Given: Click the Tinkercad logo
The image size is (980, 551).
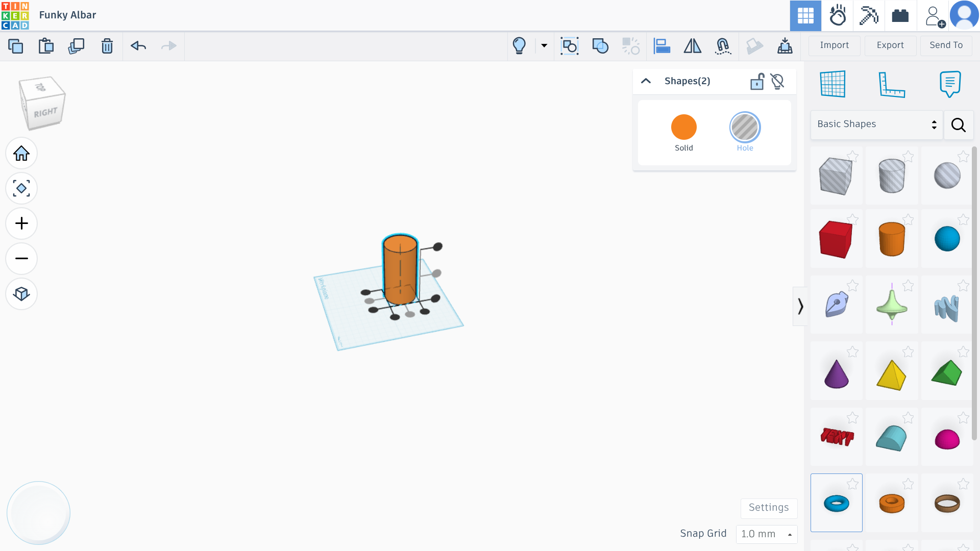Looking at the screenshot, I should (x=15, y=15).
